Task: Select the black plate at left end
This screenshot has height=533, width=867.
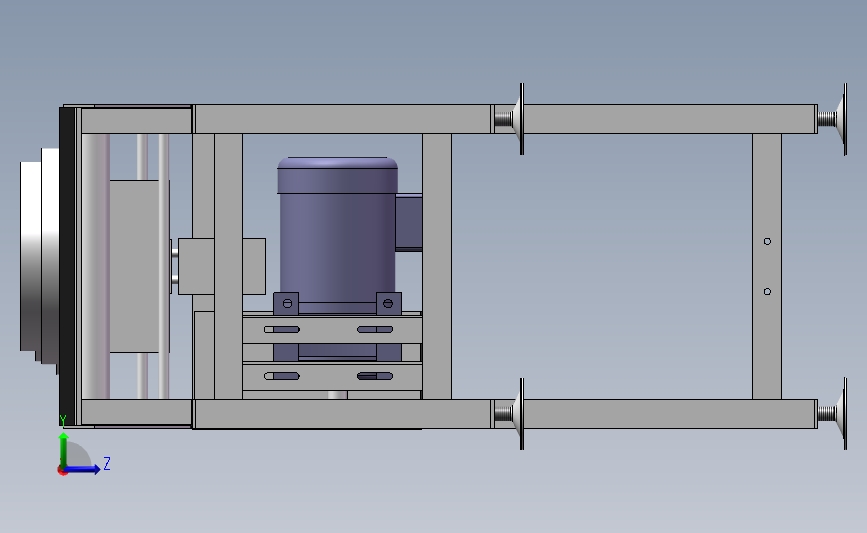Action: click(67, 266)
